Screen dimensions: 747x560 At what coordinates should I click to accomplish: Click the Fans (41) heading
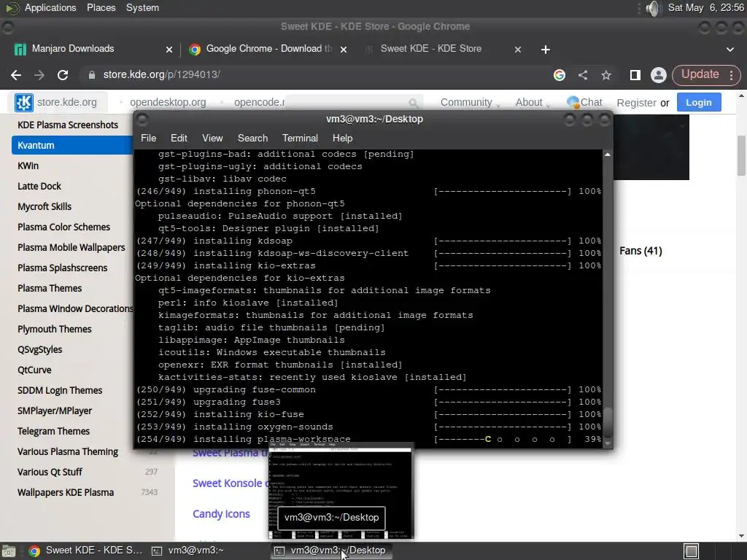tap(640, 251)
